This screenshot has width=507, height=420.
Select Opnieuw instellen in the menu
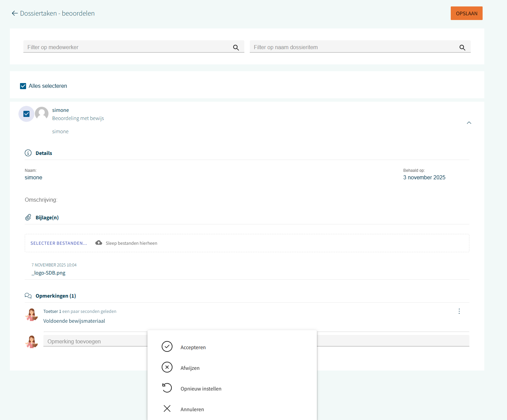click(201, 389)
